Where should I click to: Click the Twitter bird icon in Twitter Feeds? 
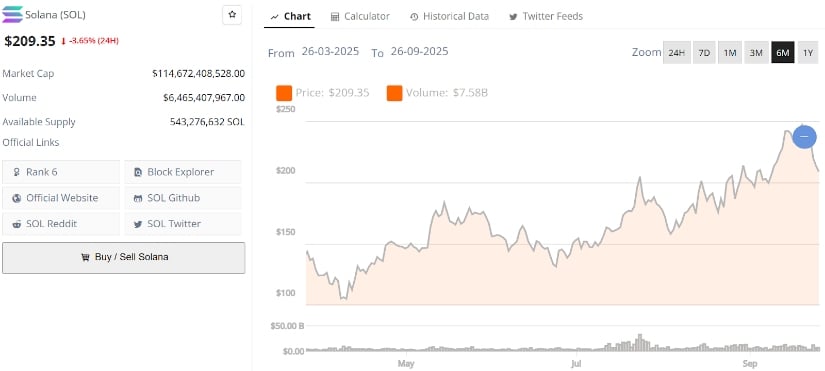coord(513,17)
